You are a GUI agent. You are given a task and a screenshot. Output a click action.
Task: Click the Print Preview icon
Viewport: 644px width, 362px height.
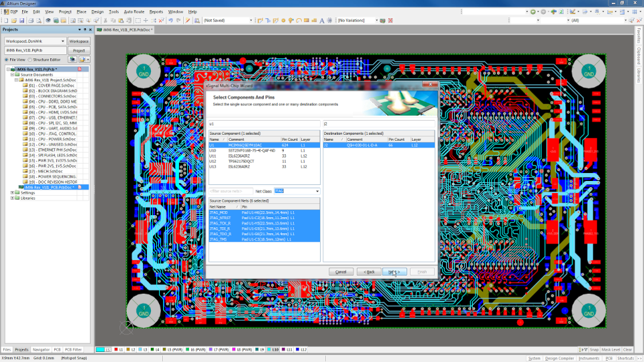[39, 20]
